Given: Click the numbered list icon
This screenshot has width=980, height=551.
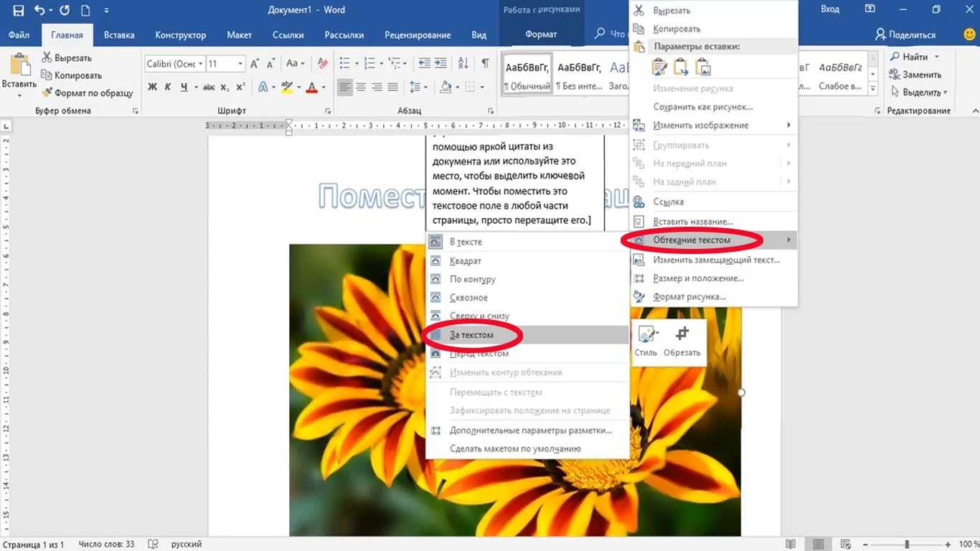Looking at the screenshot, I should click(369, 64).
